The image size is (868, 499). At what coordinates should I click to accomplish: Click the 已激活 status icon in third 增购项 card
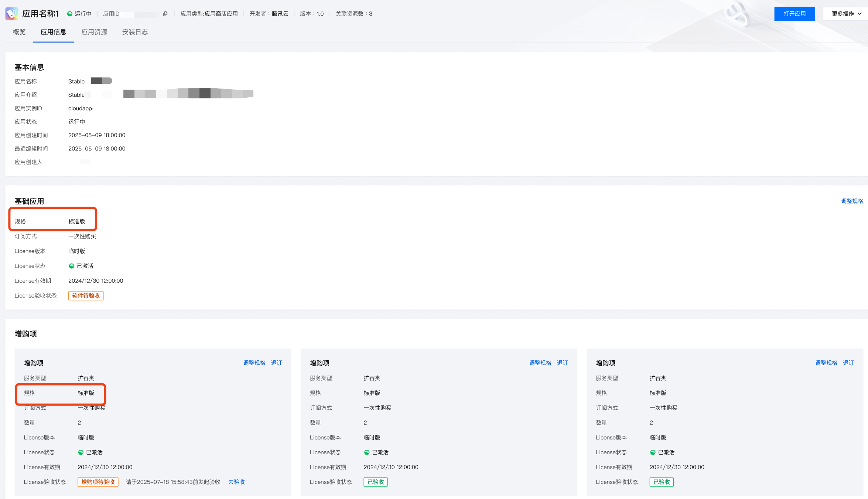click(x=653, y=452)
